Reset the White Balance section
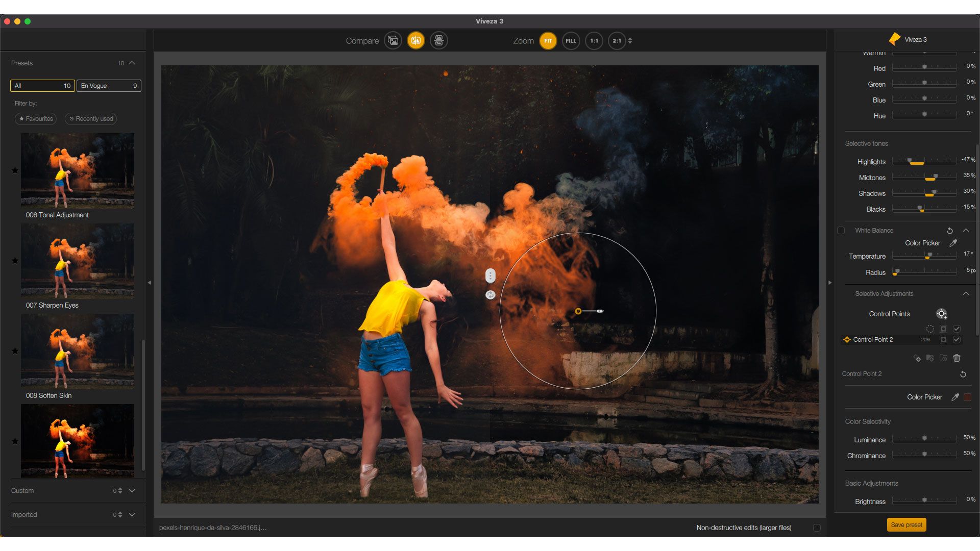980x551 pixels. pyautogui.click(x=949, y=231)
